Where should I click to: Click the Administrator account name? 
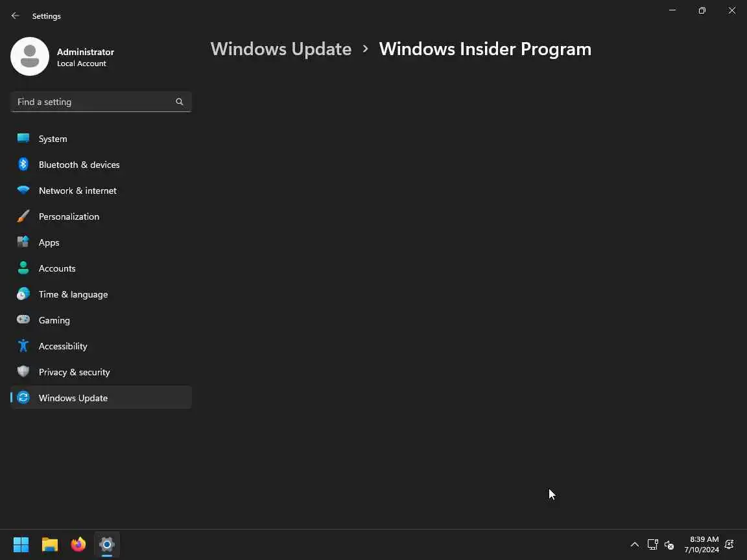[x=86, y=52]
